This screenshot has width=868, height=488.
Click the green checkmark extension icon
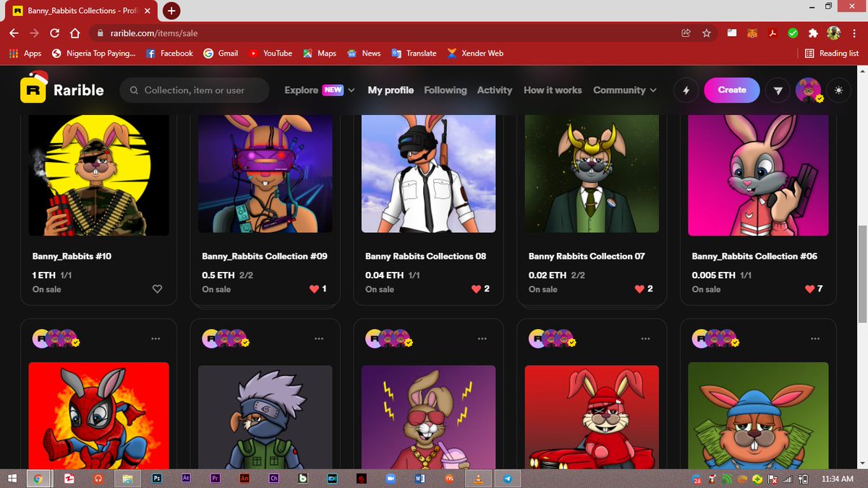pyautogui.click(x=793, y=33)
